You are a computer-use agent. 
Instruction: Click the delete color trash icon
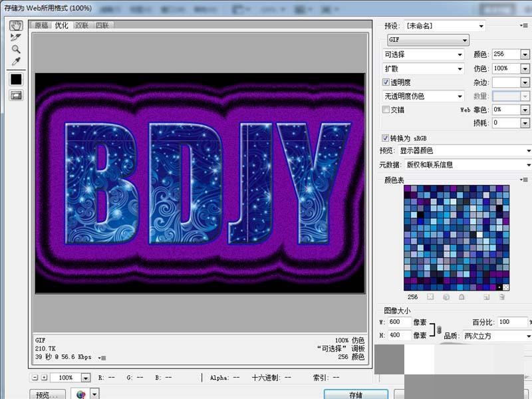coord(502,297)
